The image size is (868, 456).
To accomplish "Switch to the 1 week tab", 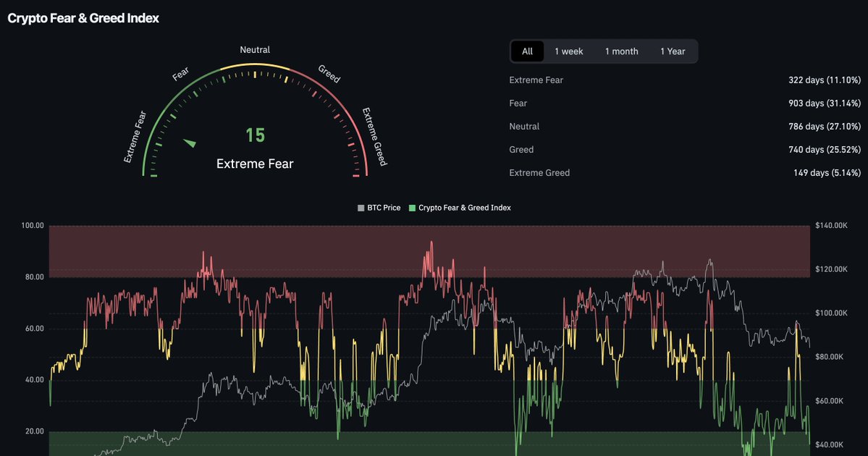I will pos(568,51).
